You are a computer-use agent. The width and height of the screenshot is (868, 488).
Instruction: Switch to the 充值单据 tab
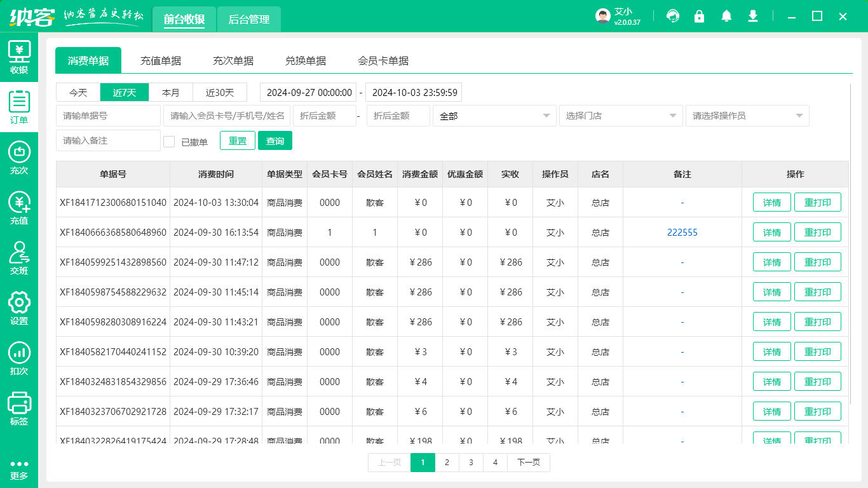pyautogui.click(x=161, y=60)
